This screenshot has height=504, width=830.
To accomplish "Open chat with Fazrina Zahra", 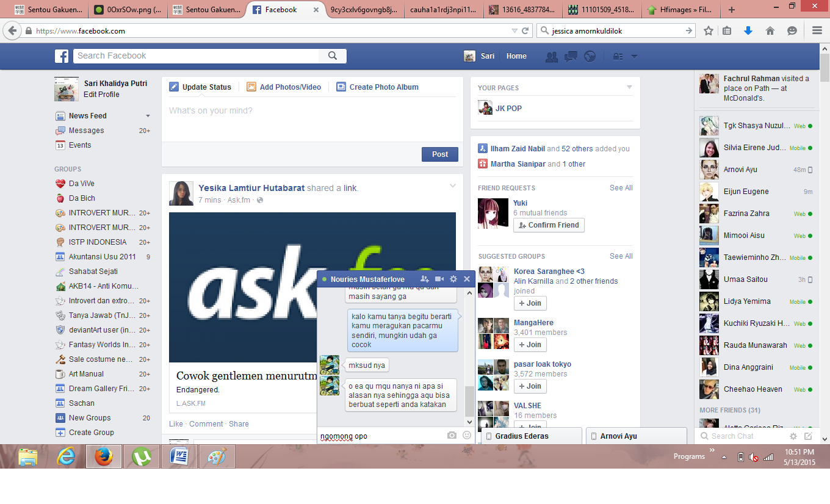I will (x=756, y=214).
